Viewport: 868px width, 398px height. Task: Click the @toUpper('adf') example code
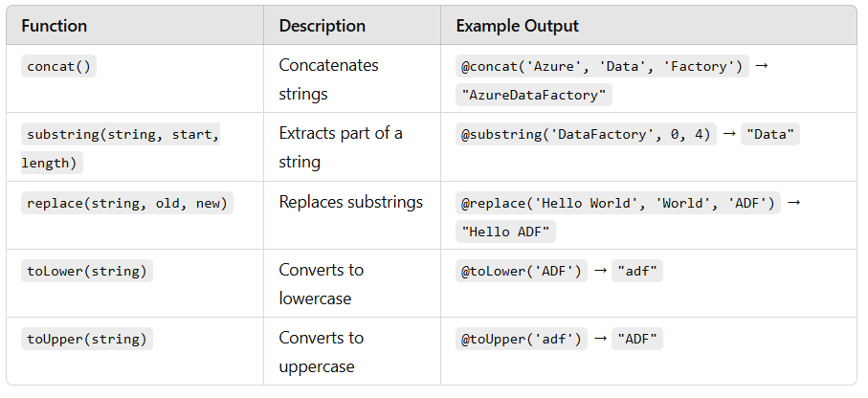tap(522, 340)
